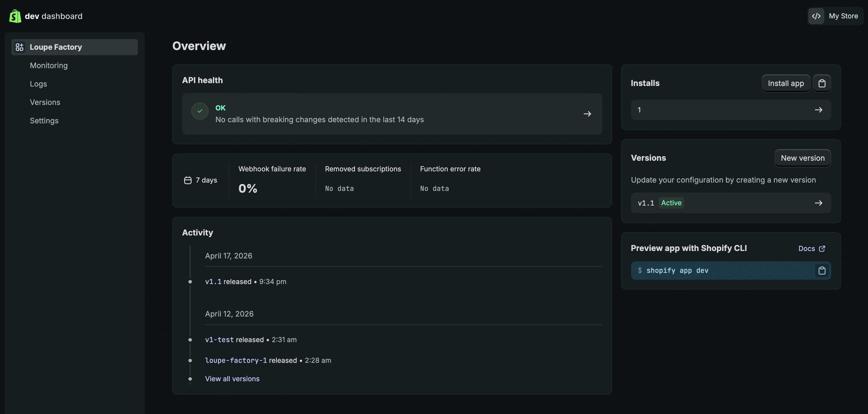Click the Removed subscriptions label
The width and height of the screenshot is (868, 414).
pyautogui.click(x=363, y=169)
